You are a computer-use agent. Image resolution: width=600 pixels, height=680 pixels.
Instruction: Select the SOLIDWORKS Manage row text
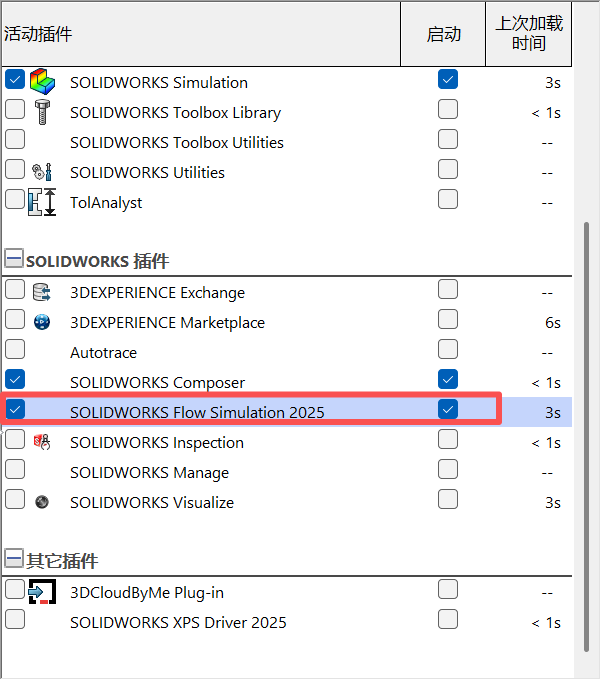coord(150,473)
